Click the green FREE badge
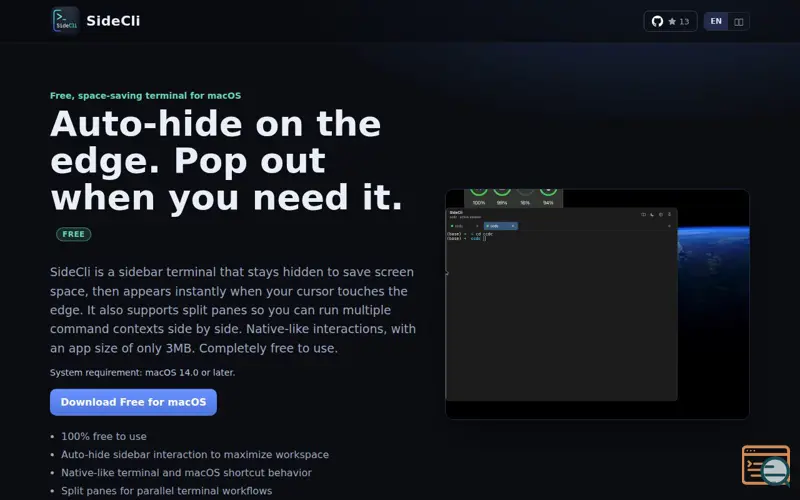Image resolution: width=800 pixels, height=500 pixels. coord(73,234)
